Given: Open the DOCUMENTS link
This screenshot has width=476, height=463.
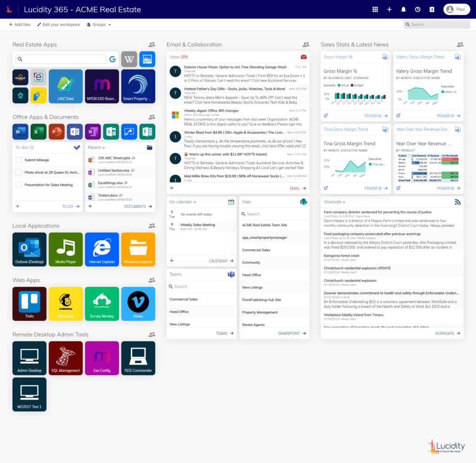Looking at the screenshot, I should [x=138, y=207].
